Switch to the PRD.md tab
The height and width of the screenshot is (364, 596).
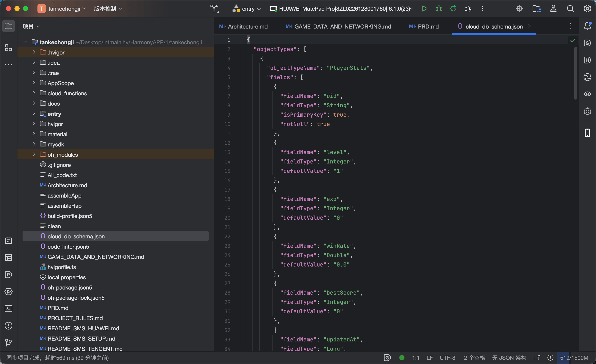[x=424, y=26]
